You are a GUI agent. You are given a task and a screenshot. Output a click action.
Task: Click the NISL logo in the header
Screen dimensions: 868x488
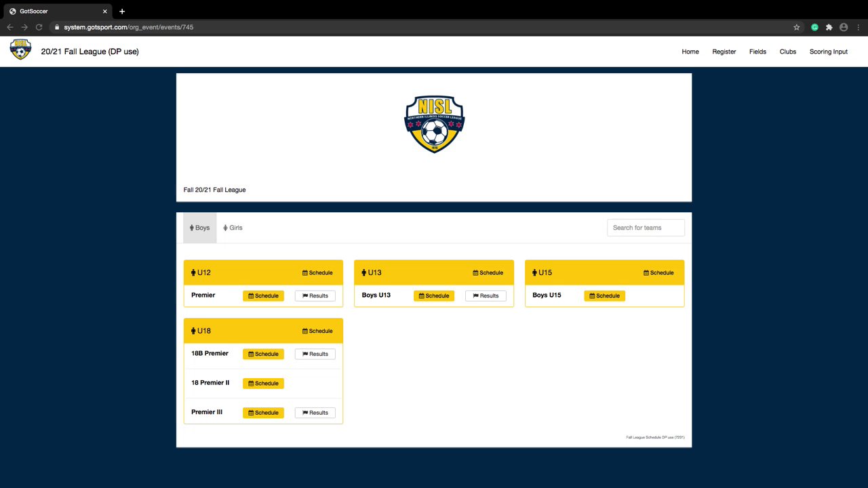(x=21, y=49)
